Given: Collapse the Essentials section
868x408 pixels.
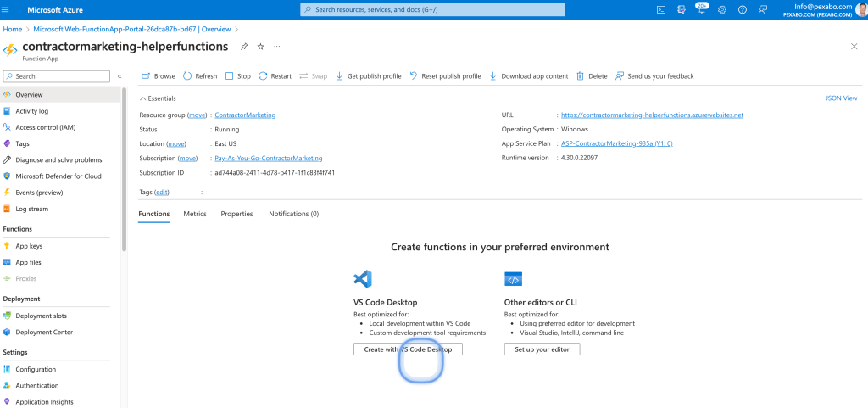Looking at the screenshot, I should pos(158,98).
